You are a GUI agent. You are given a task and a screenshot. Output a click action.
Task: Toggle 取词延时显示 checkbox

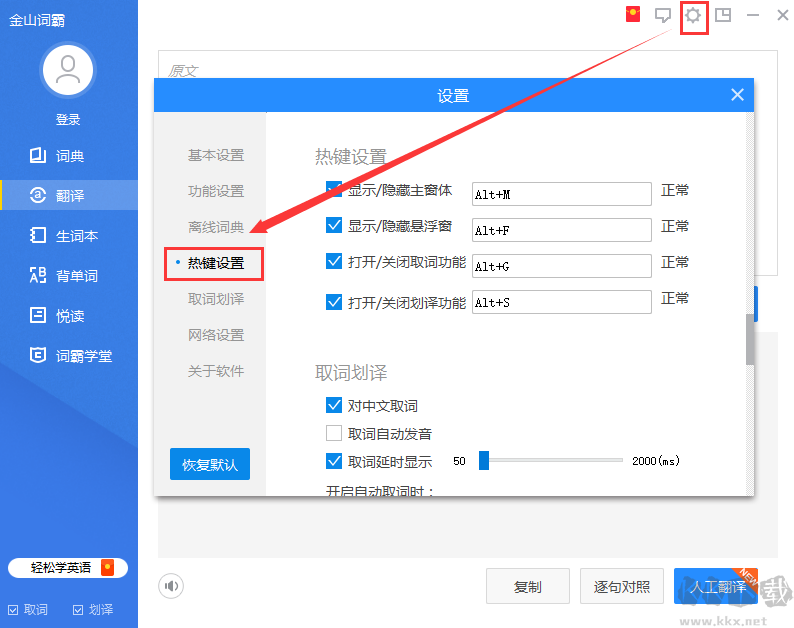pos(334,461)
